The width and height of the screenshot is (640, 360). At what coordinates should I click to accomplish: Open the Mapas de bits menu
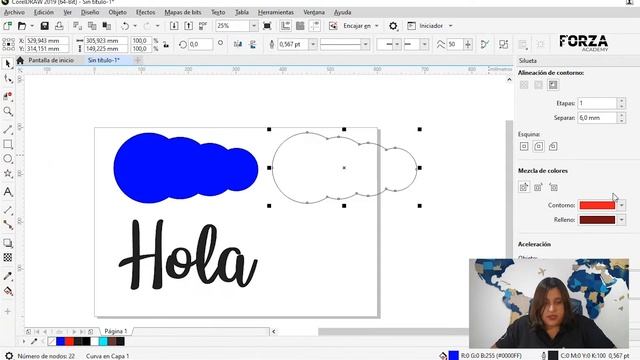tap(182, 12)
